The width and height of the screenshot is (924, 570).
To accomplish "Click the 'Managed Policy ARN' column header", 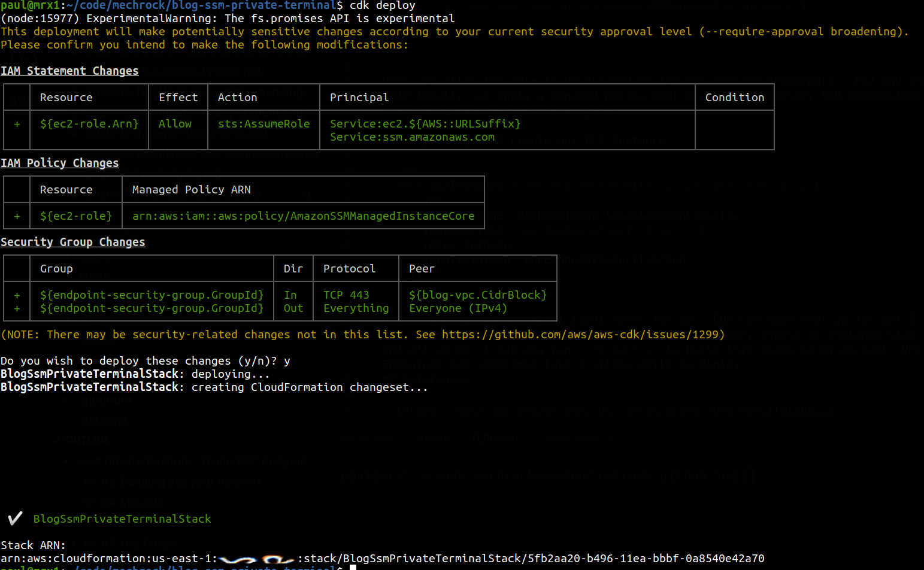I will (192, 189).
